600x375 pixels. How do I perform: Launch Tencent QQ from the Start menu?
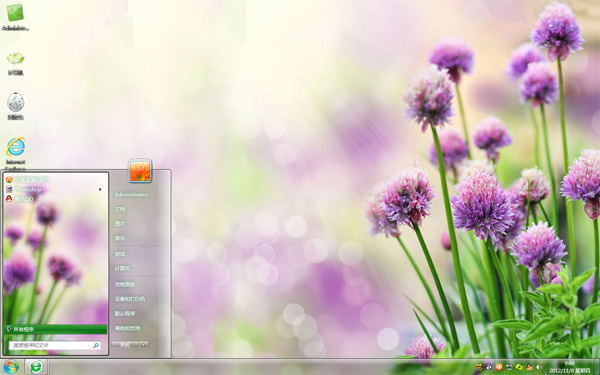(19, 199)
